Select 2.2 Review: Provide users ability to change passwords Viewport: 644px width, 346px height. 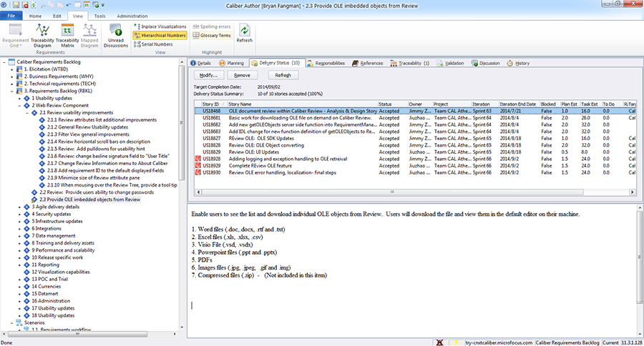(x=97, y=192)
